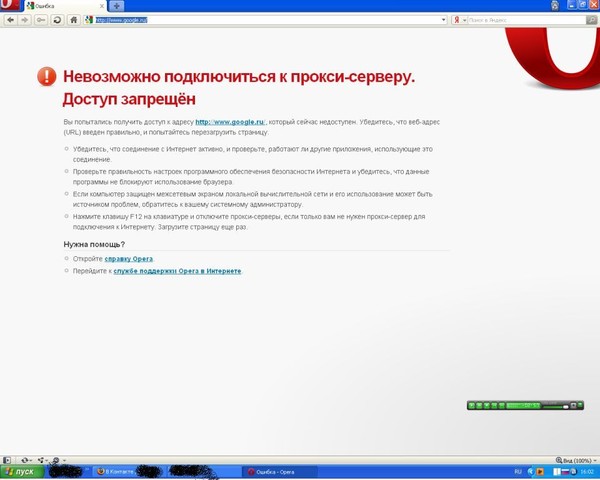Click the Google favicon in address bar

[89, 20]
